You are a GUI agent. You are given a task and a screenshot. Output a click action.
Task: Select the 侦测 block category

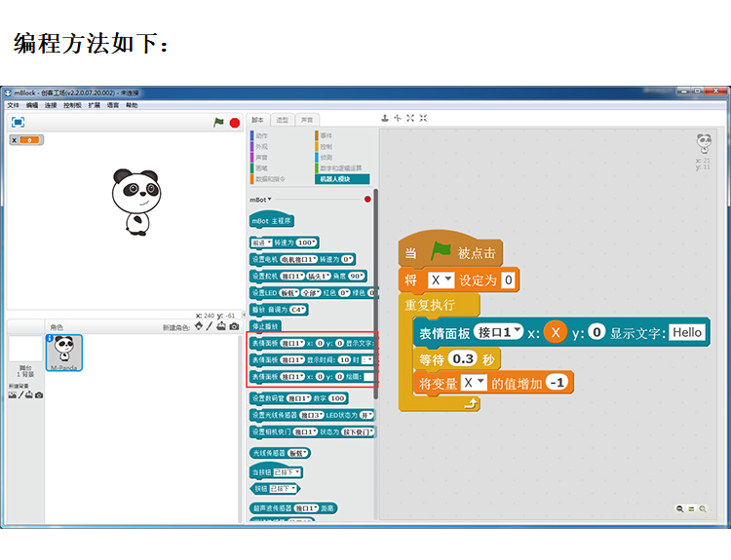click(x=326, y=157)
